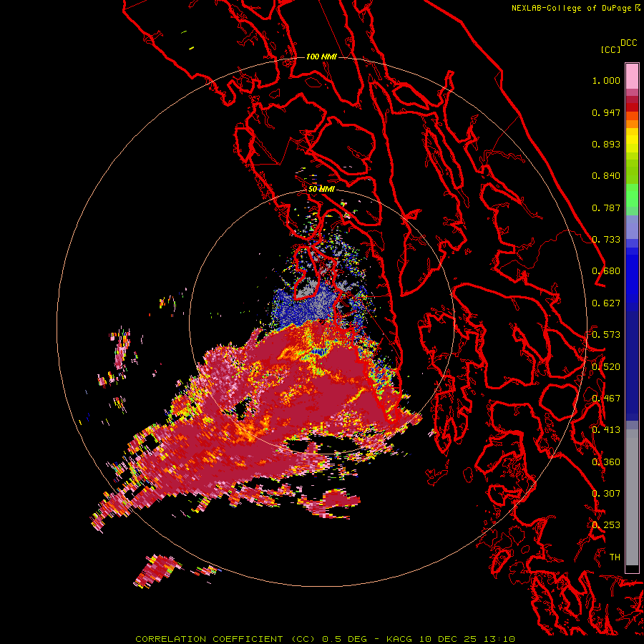
Task: Click the [CC] units label
Action: click(610, 49)
